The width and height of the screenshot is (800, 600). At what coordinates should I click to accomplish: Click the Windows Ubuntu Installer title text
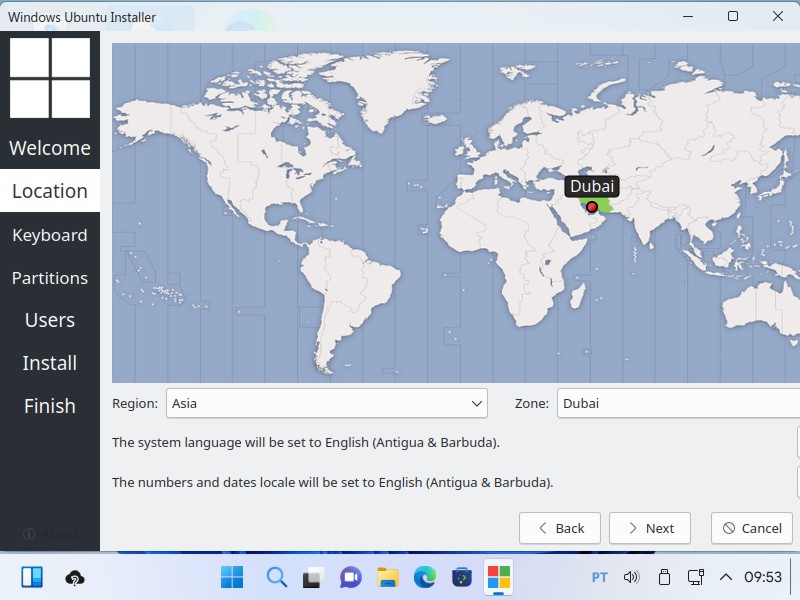pyautogui.click(x=82, y=17)
